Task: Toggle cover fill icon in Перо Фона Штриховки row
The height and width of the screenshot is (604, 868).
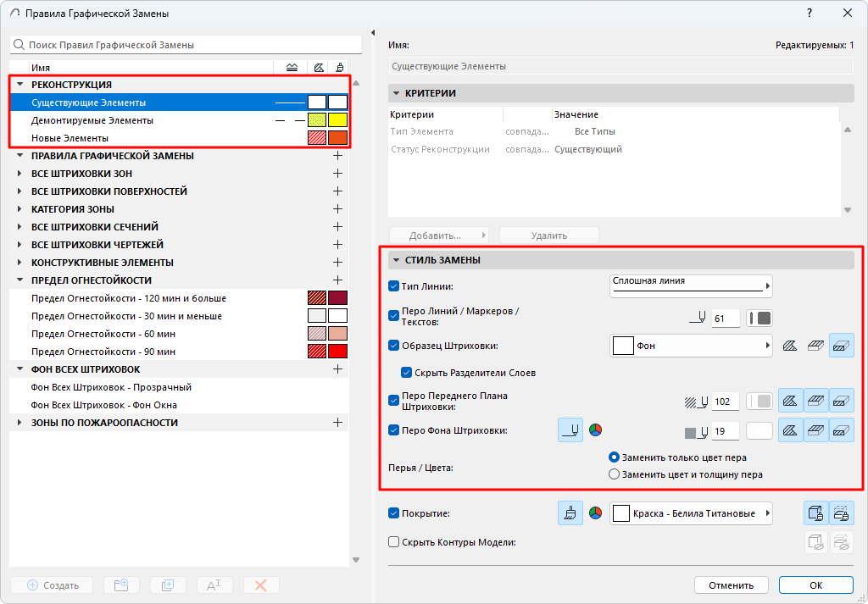Action: (816, 430)
